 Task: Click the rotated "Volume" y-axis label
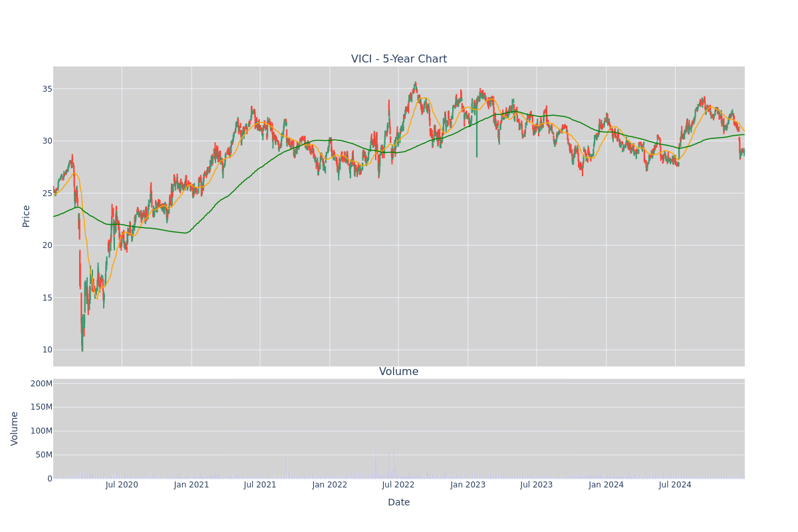pyautogui.click(x=15, y=428)
